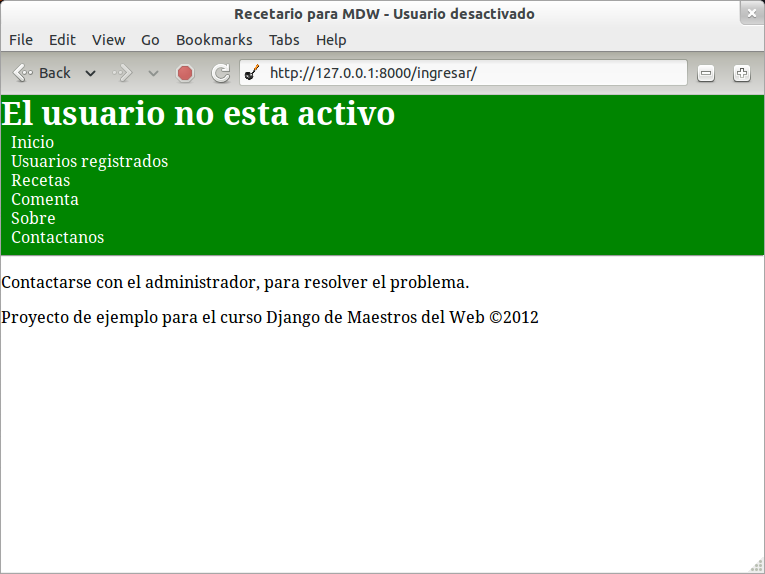The height and width of the screenshot is (574, 765).
Task: Click the text 'Contactarse con el administrador'
Action: click(x=128, y=282)
